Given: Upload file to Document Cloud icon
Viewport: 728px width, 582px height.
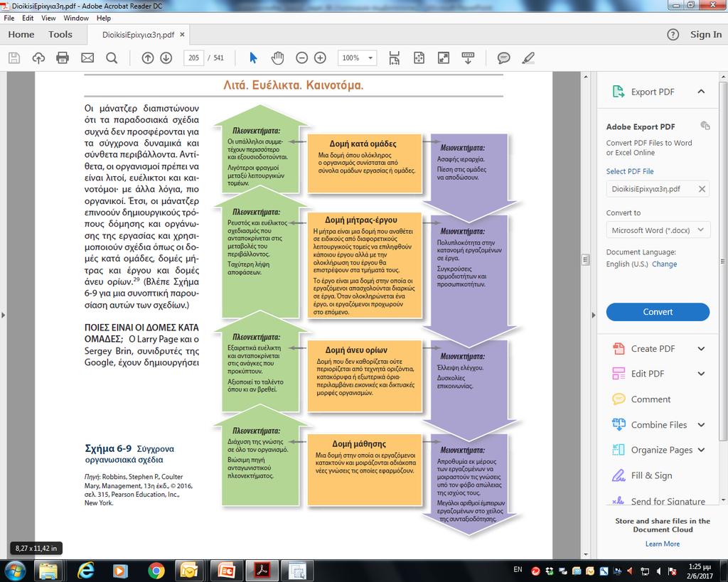Looking at the screenshot, I should click(x=38, y=58).
